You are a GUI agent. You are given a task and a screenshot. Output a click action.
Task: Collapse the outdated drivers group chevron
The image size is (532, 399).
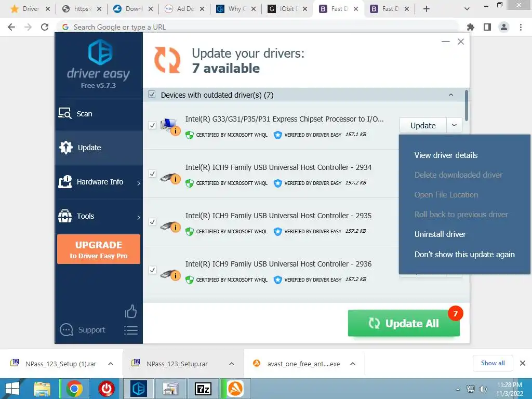(451, 95)
